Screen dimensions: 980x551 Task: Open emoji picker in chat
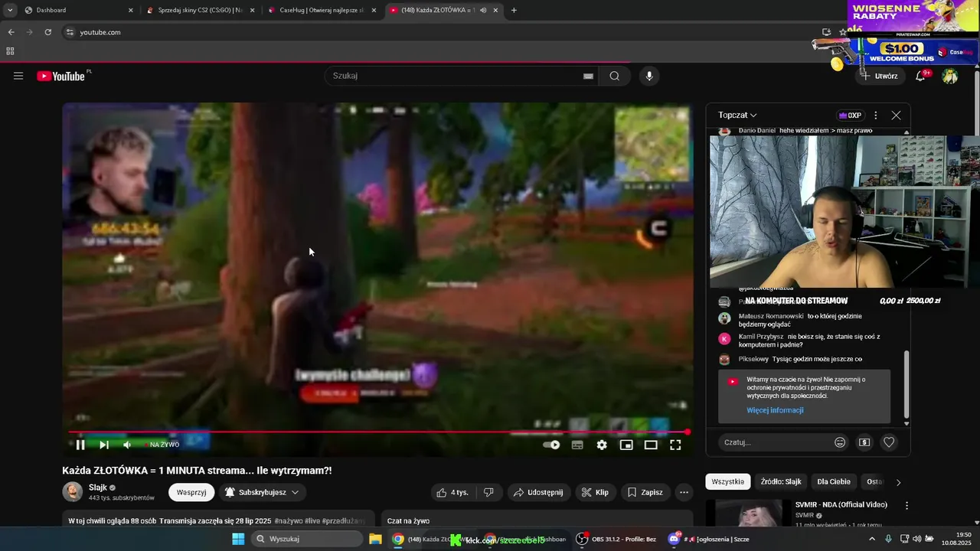tap(840, 442)
